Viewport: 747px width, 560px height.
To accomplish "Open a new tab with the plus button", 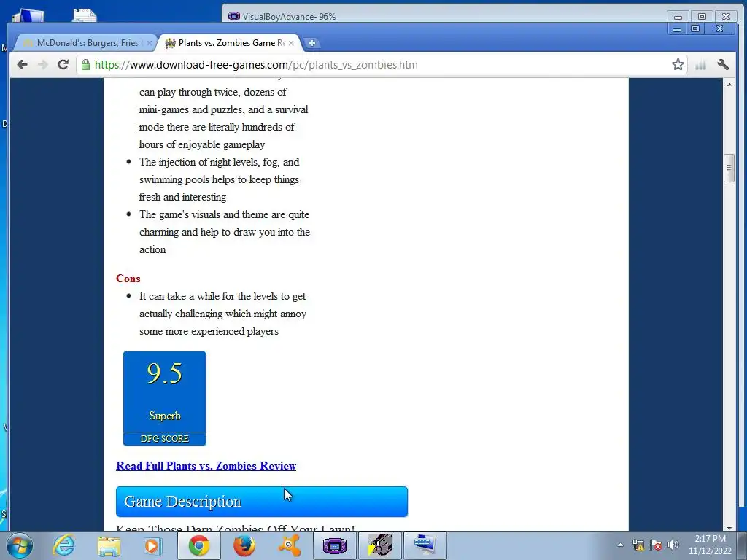I will point(312,43).
